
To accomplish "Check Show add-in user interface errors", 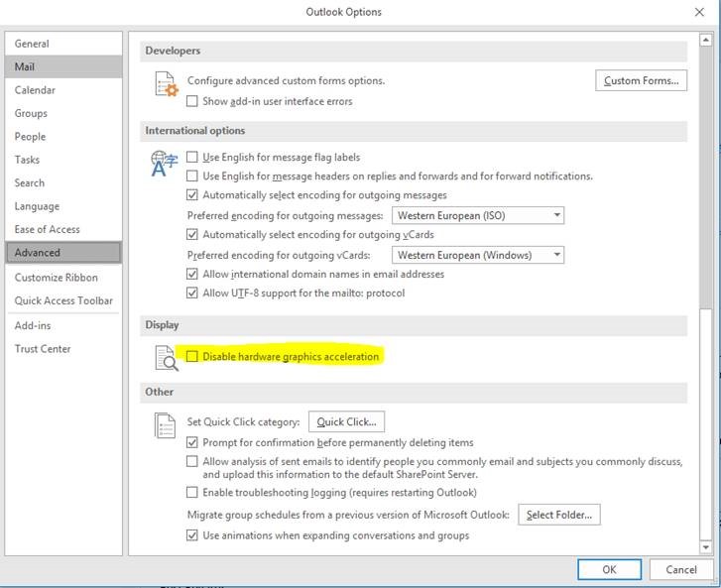I will click(192, 101).
